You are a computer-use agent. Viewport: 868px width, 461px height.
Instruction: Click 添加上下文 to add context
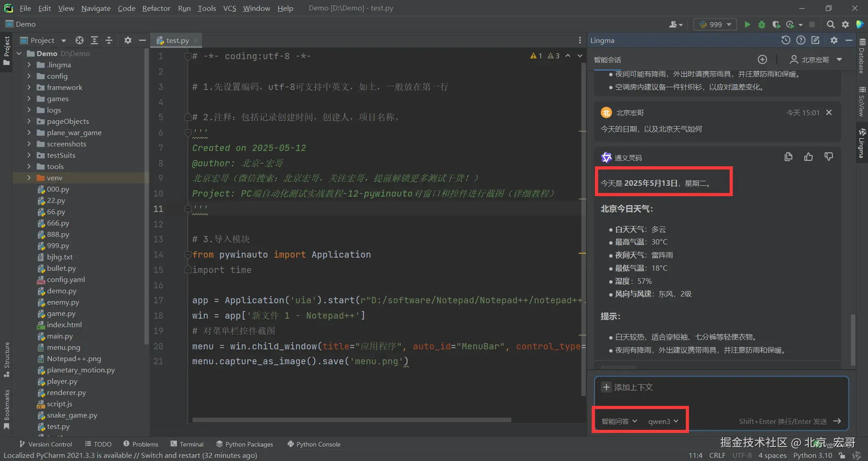(x=627, y=387)
